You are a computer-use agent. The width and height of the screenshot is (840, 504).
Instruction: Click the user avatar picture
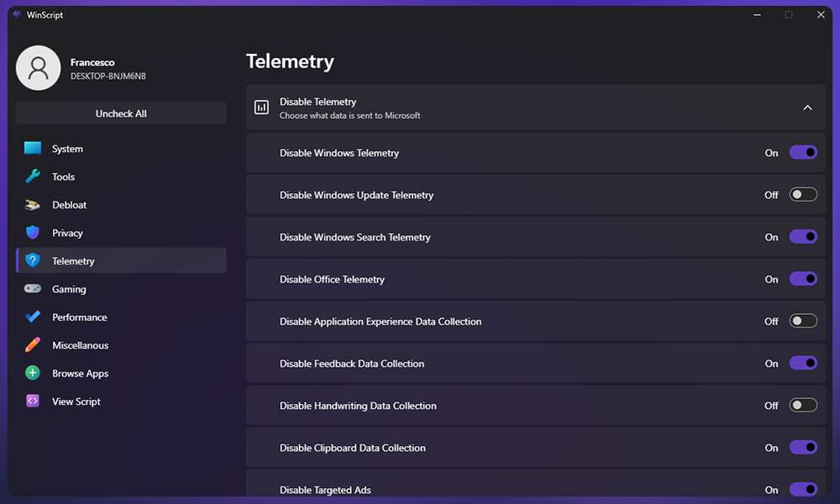[x=38, y=68]
